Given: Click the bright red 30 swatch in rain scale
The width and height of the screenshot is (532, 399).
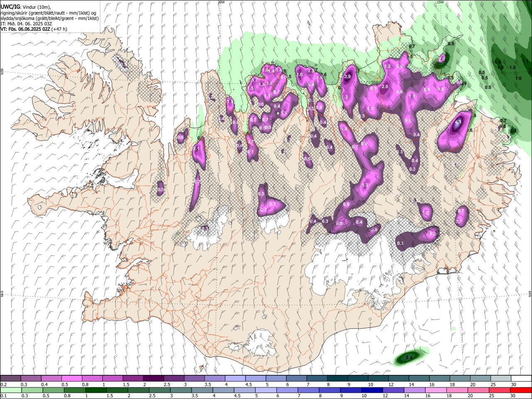Looking at the screenshot, I should click(x=521, y=390).
